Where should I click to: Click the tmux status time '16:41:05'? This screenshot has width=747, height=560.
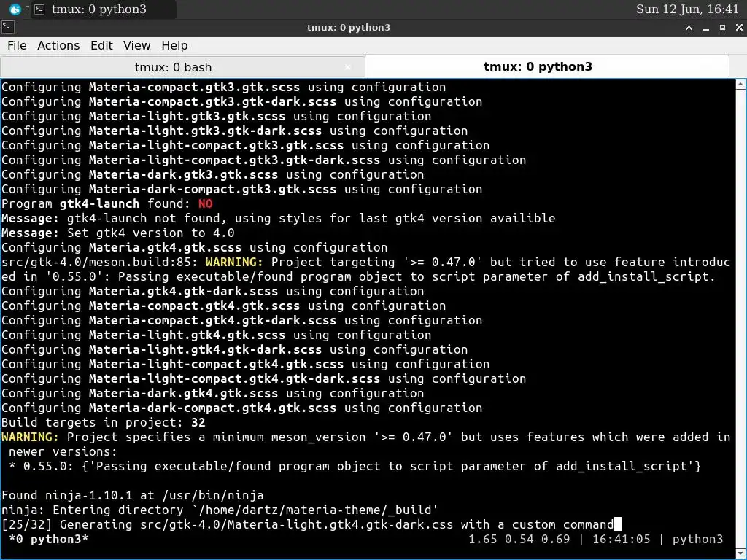tap(622, 539)
